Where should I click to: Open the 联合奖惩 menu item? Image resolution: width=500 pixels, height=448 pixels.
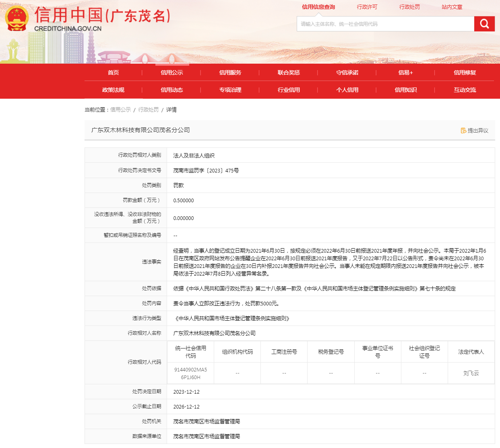(x=289, y=73)
